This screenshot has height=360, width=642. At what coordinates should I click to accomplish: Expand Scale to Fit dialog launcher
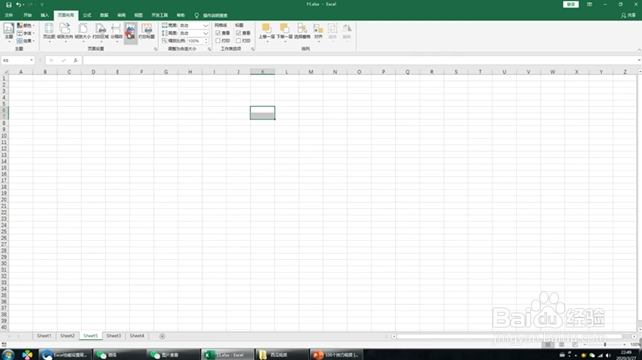[209, 49]
